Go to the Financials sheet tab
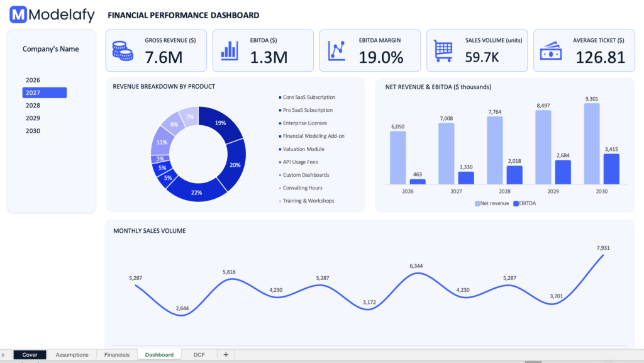 (117, 355)
